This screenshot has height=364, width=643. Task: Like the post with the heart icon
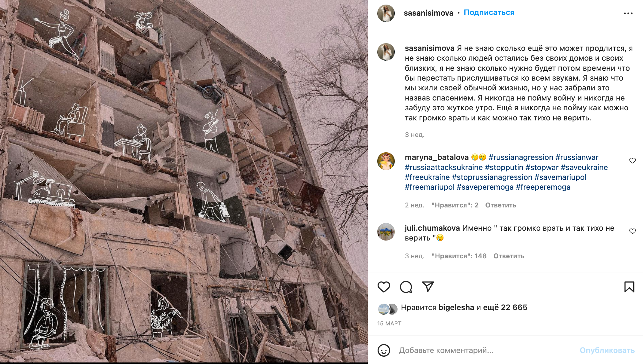click(384, 287)
